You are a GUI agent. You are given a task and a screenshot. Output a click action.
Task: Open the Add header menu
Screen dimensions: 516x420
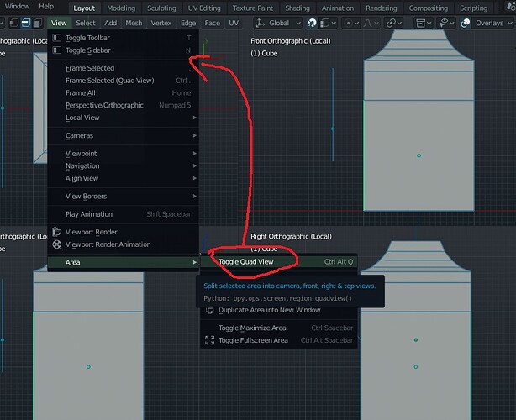tap(111, 23)
